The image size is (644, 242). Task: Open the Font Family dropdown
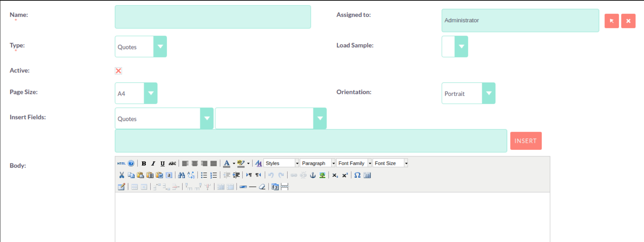coord(354,163)
